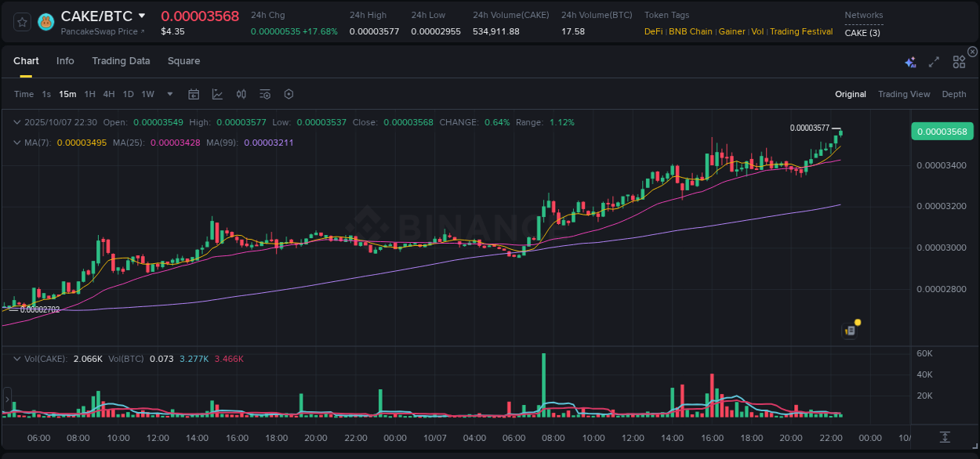
Task: Open the widgets grid panel
Action: point(959,60)
